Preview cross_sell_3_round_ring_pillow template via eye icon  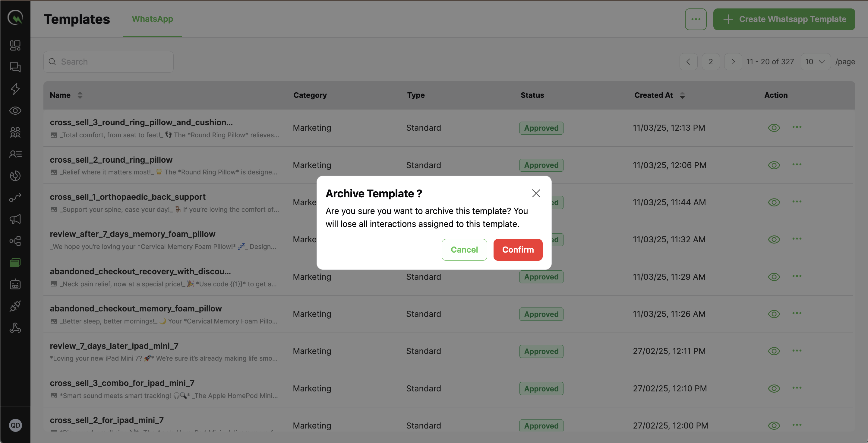point(774,128)
